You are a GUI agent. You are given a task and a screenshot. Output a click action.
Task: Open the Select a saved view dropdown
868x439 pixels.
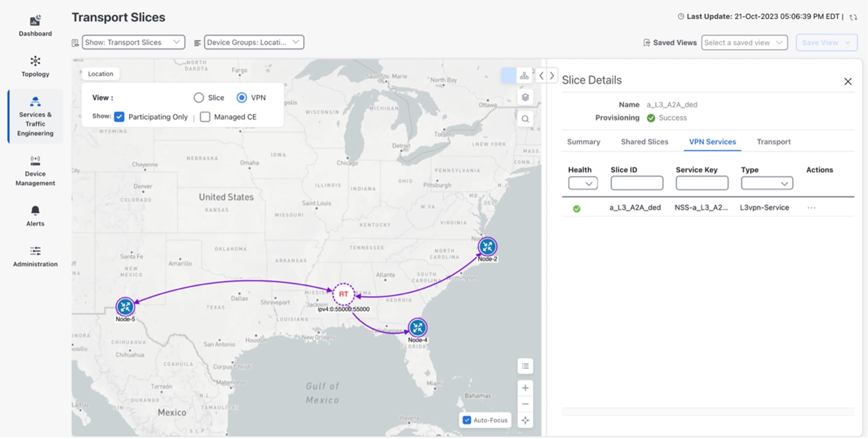coord(744,43)
